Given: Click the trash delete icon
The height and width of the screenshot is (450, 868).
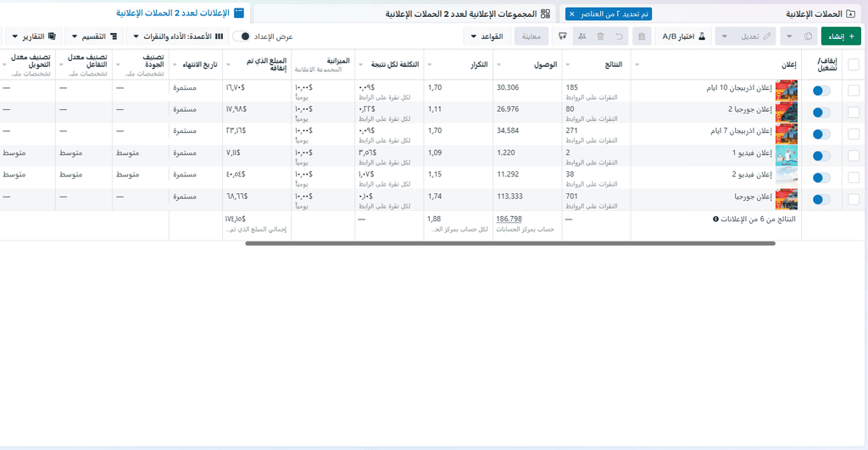Looking at the screenshot, I should coord(600,36).
